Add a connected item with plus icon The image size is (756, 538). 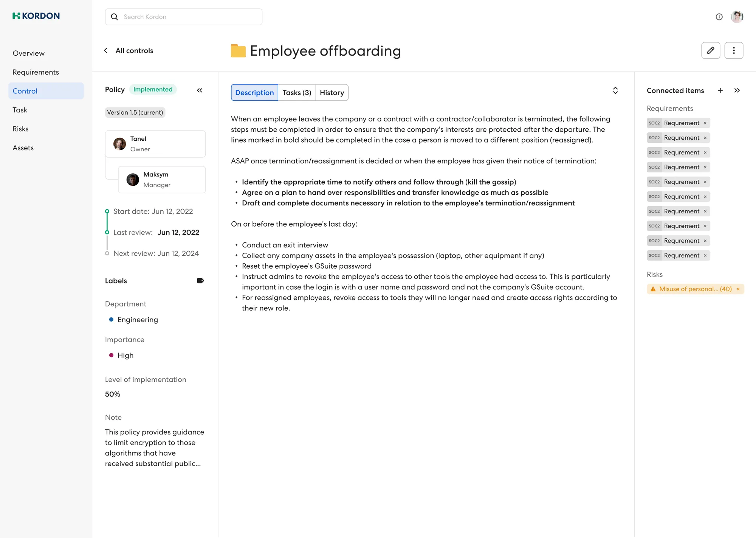click(720, 90)
